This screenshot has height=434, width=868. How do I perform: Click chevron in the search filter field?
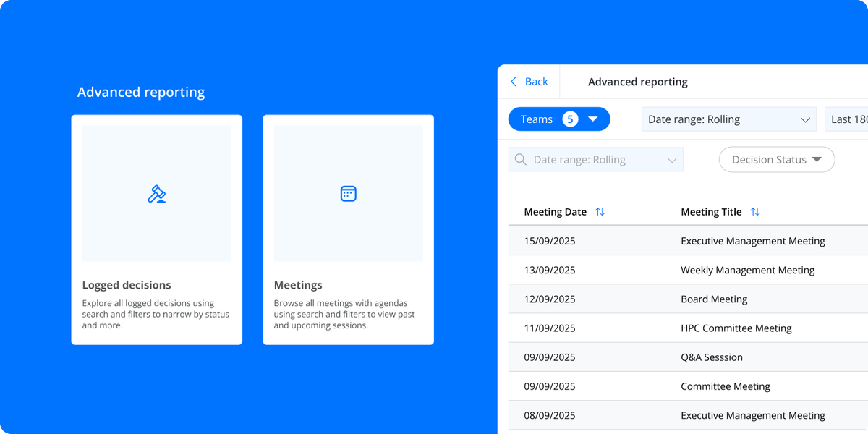click(672, 160)
